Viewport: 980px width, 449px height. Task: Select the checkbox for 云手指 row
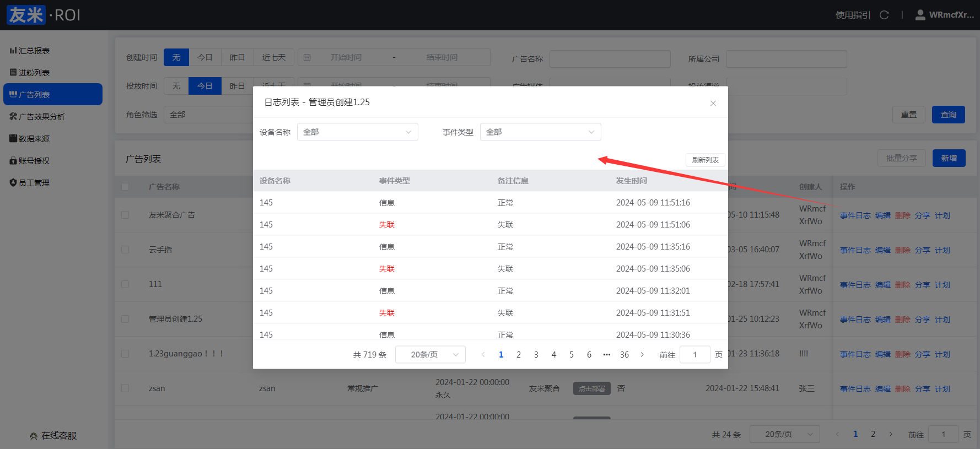point(125,250)
